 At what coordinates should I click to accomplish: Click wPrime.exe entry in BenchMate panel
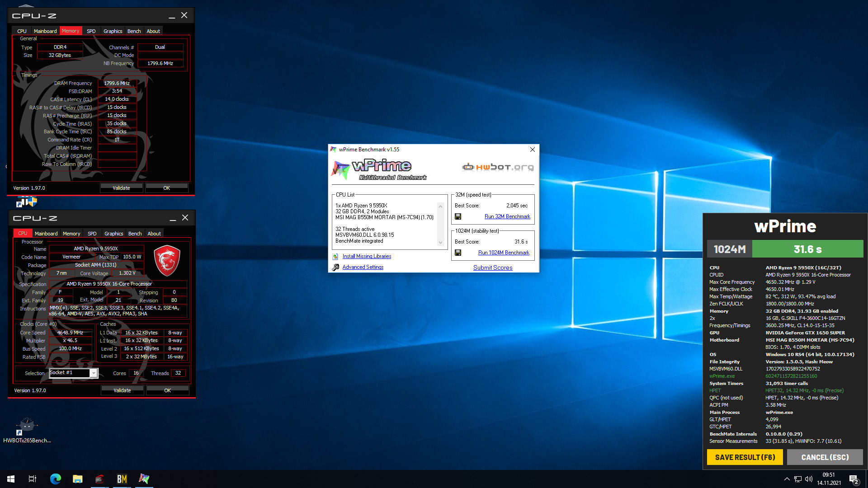pos(722,376)
